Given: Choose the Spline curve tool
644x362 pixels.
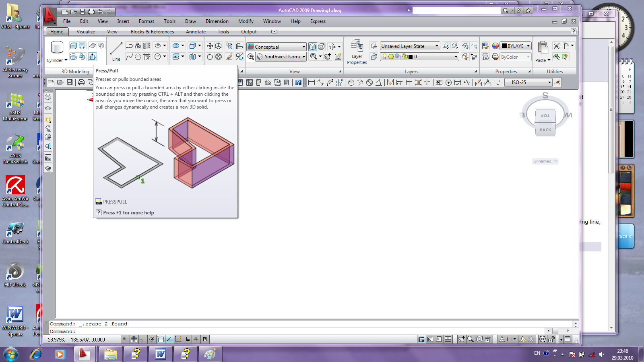Looking at the screenshot, I should [129, 57].
